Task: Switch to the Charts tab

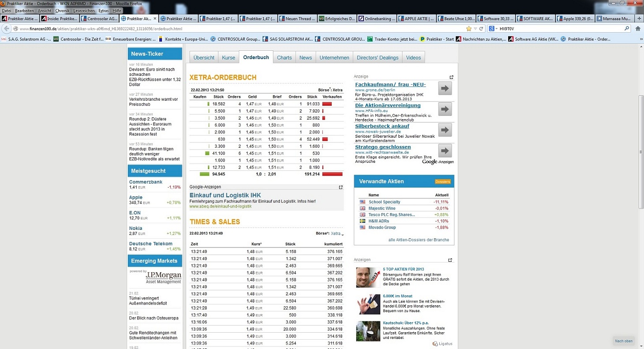Action: tap(285, 58)
